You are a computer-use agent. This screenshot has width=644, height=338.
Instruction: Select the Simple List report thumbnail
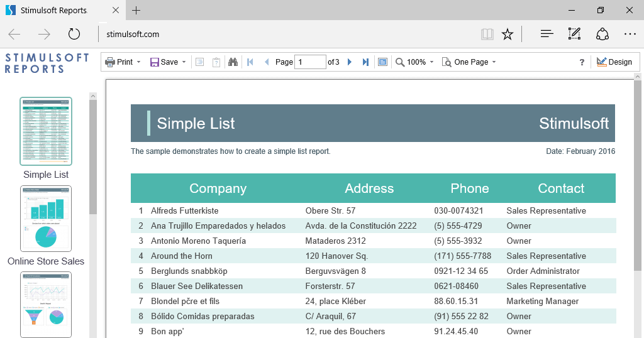coord(46,131)
